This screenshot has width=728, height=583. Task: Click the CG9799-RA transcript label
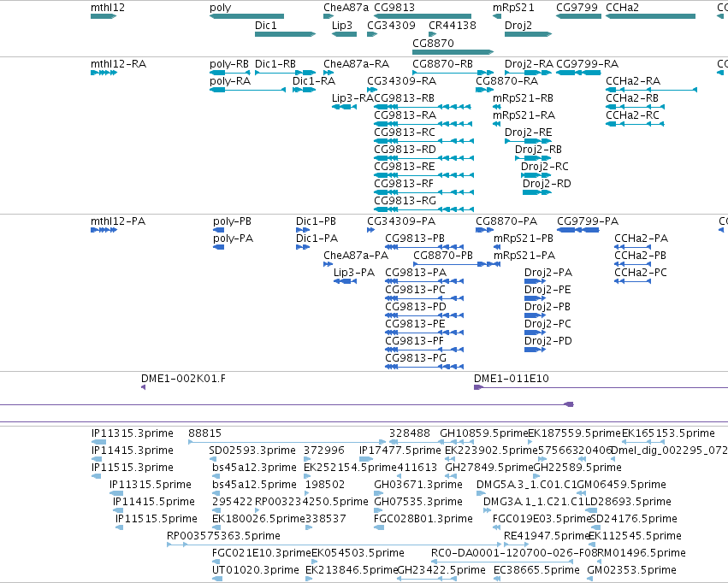[587, 64]
